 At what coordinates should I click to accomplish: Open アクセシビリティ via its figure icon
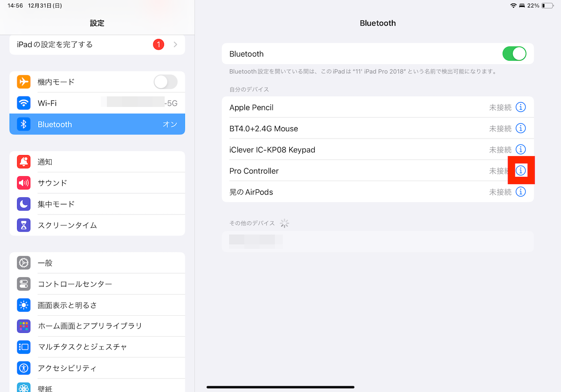[x=24, y=368]
